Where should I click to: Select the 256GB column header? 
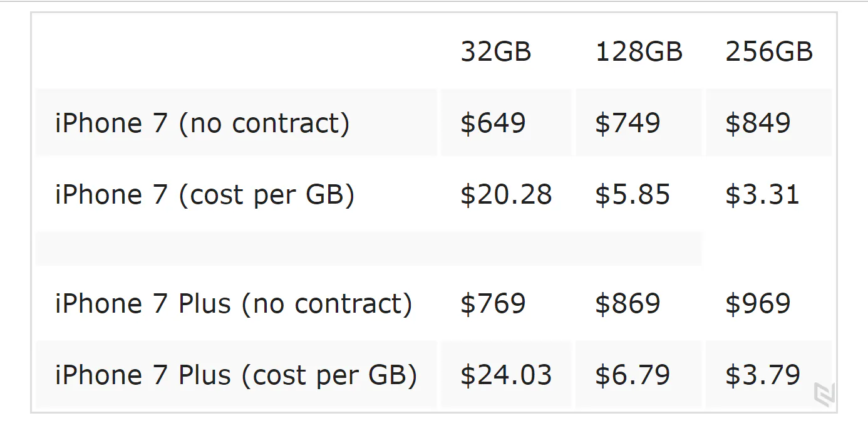click(x=769, y=51)
